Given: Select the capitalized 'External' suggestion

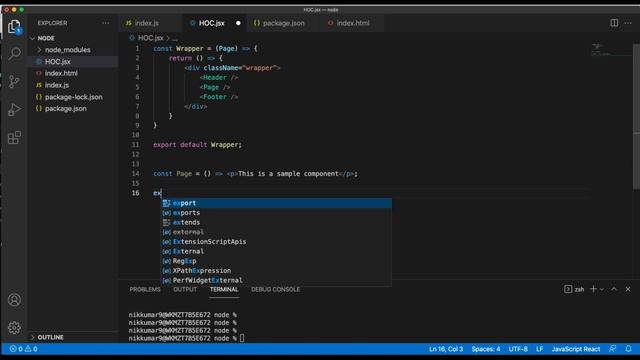Looking at the screenshot, I should coord(276,251).
